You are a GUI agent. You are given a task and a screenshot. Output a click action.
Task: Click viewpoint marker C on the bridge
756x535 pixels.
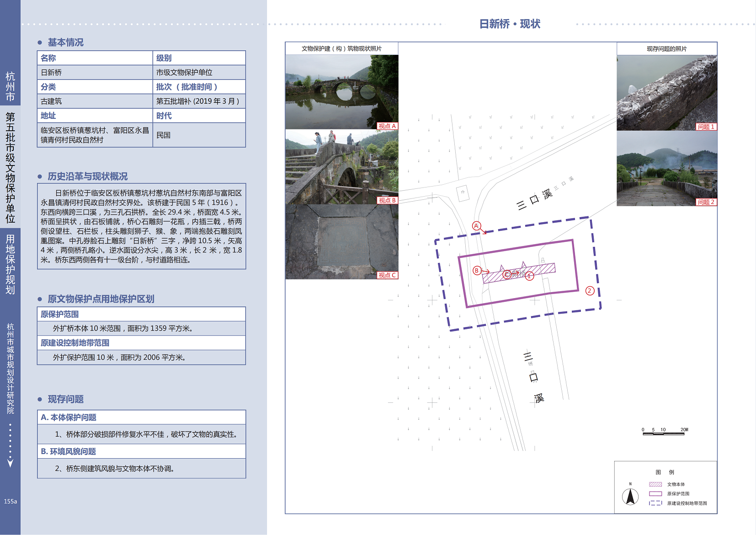[x=507, y=274]
